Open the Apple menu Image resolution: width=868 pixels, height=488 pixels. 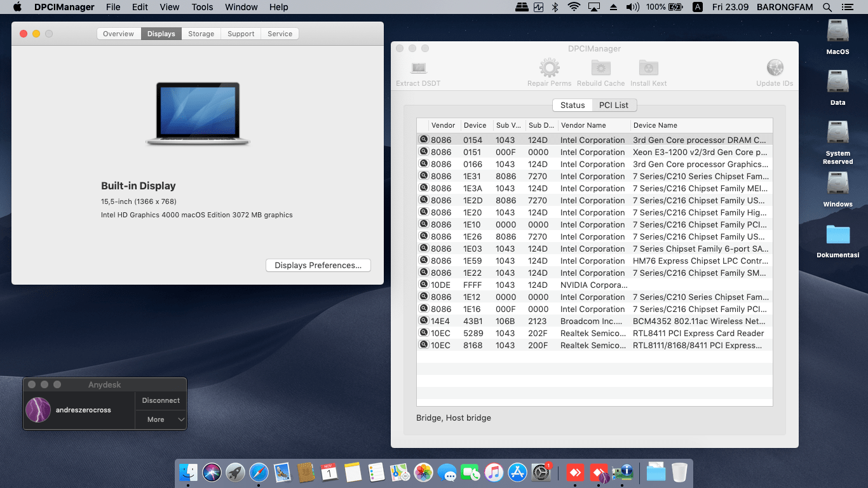17,7
